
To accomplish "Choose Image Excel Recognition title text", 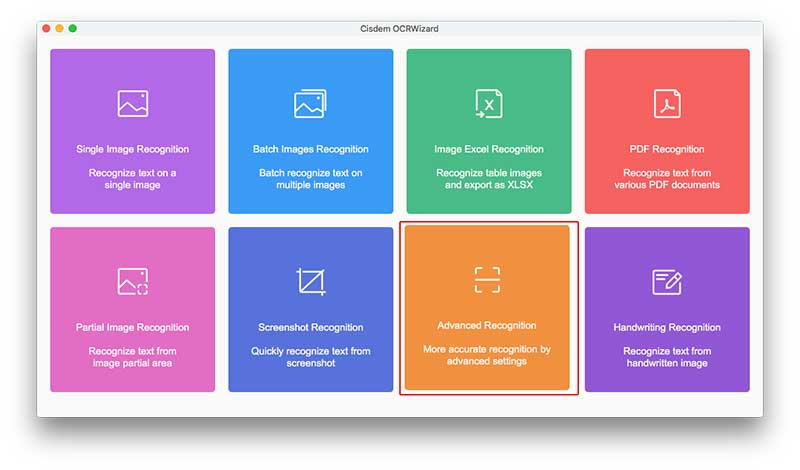I will click(488, 150).
